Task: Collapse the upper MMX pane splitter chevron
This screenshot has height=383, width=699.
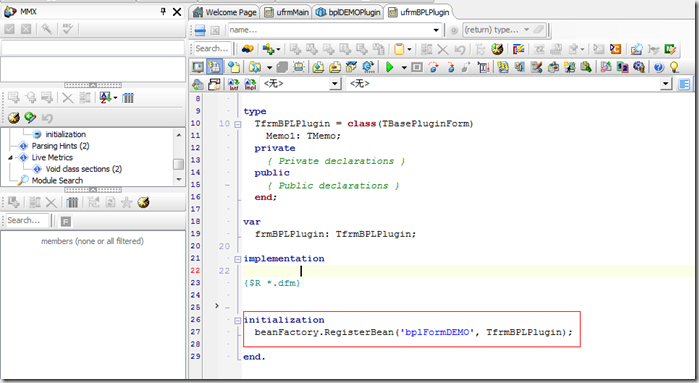Action: click(93, 85)
